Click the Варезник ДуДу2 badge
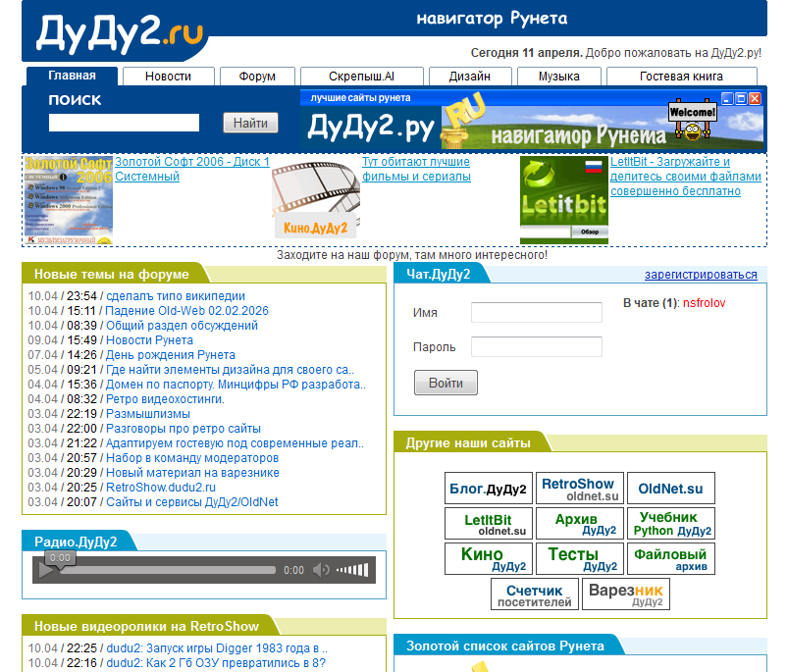Screen dimensions: 787x672 point(624,594)
